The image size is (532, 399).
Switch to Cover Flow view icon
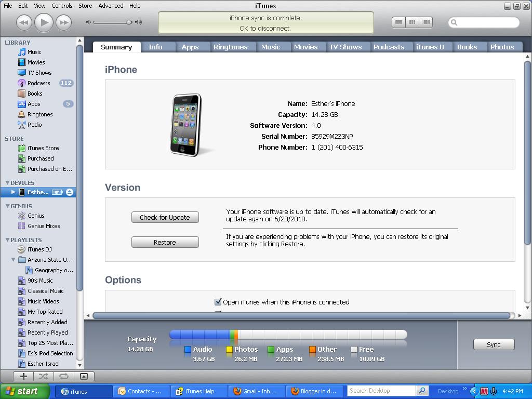[426, 22]
